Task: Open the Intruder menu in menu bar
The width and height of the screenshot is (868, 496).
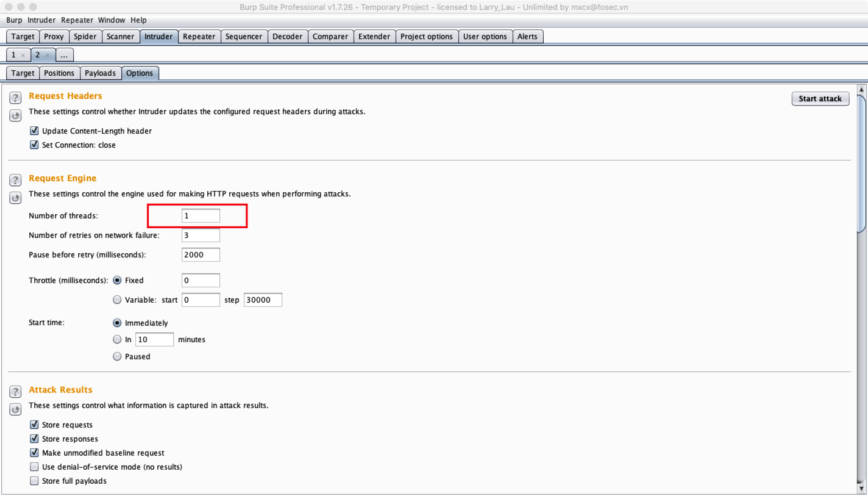Action: 41,20
